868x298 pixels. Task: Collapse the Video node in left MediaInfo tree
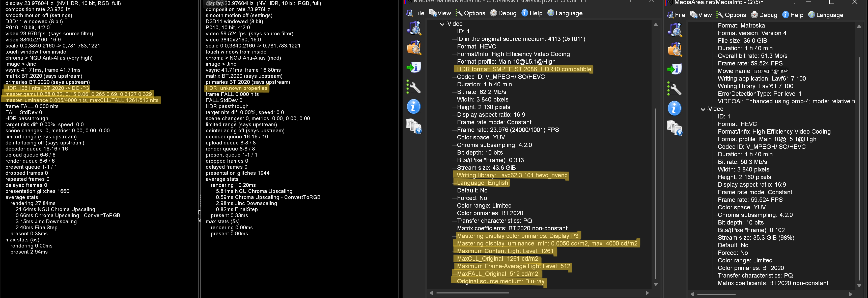coord(442,24)
